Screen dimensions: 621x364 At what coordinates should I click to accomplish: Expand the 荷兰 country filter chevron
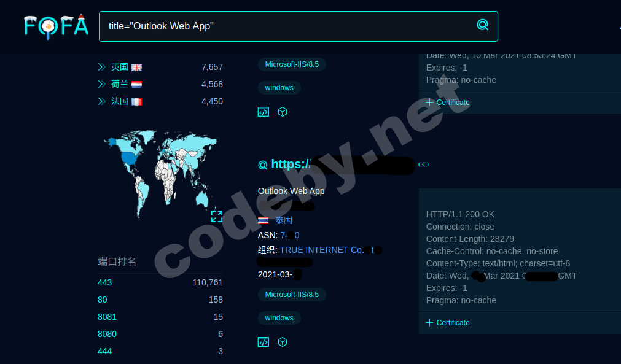coord(102,84)
